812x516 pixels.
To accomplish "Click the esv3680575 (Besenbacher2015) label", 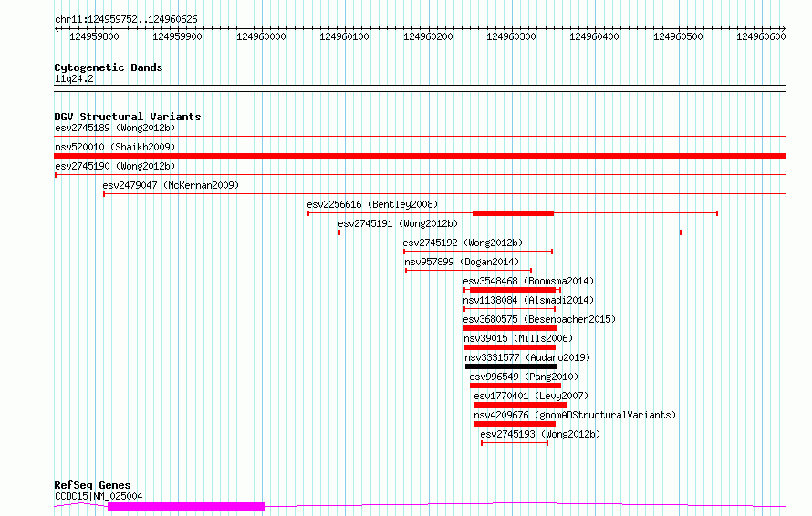I will [539, 319].
